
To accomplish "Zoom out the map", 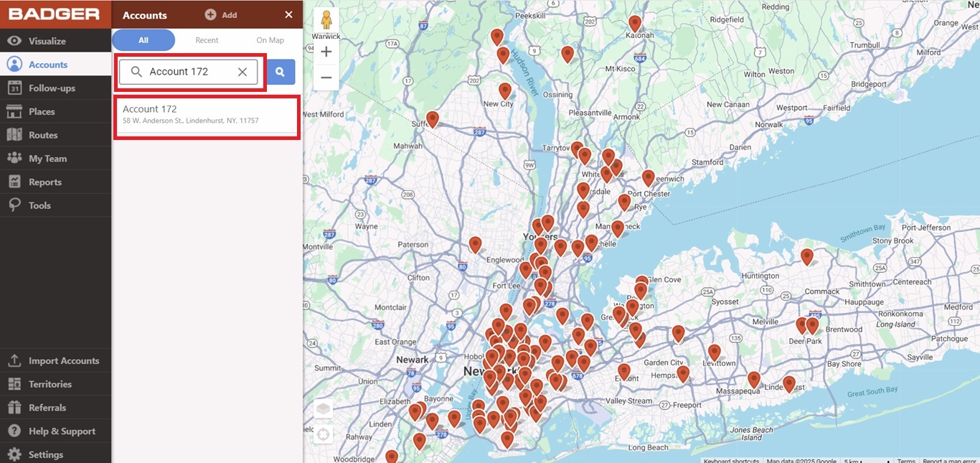I will pos(326,77).
